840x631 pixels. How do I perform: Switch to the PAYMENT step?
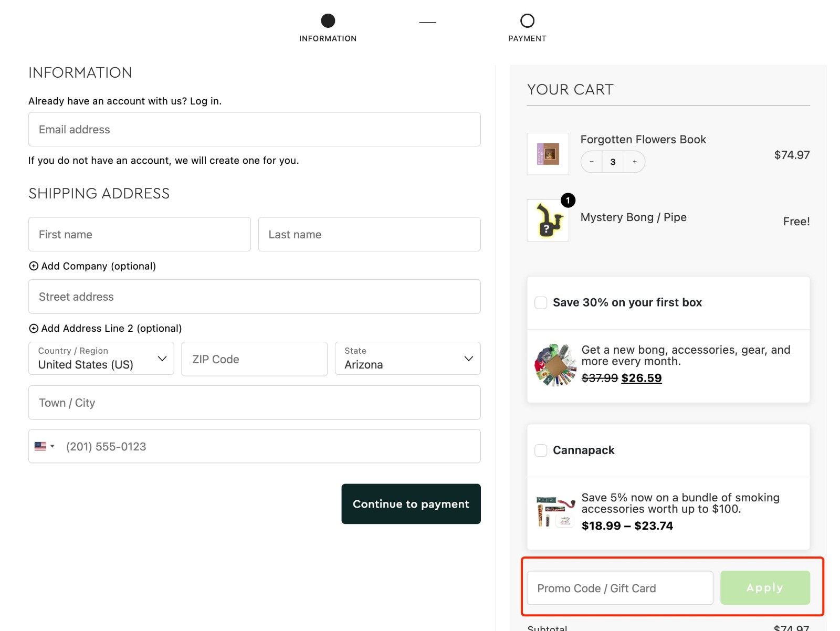(x=527, y=38)
